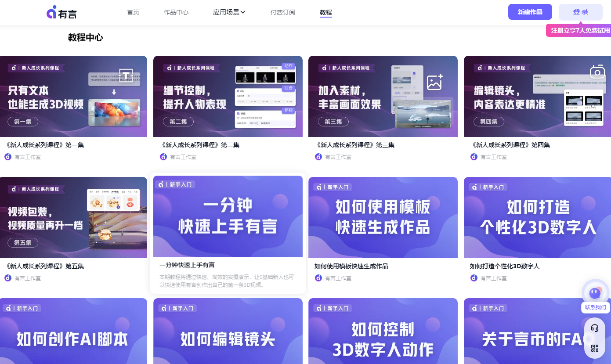Screen dimensions: 611x364
Task: Click the 一分钟快速上手有言 title text
Action: [x=187, y=265]
